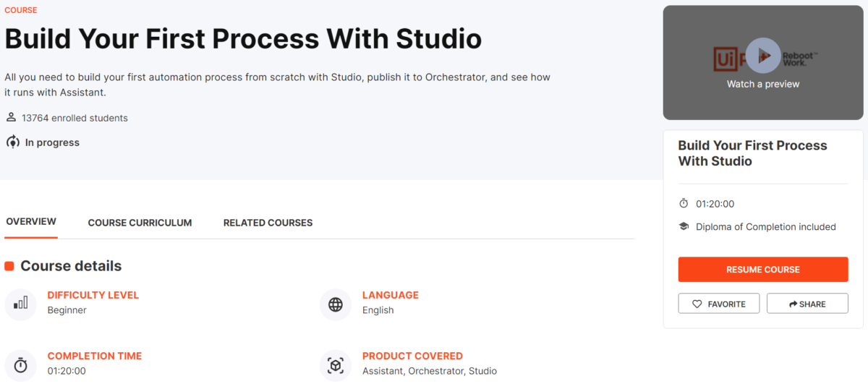
Task: Click the sidebar course title text
Action: tap(752, 153)
